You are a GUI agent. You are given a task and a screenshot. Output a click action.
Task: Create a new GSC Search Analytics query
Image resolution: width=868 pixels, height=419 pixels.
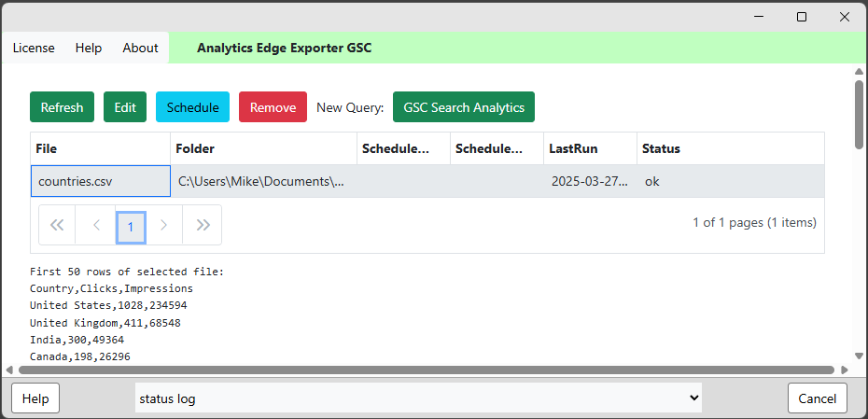click(x=464, y=106)
